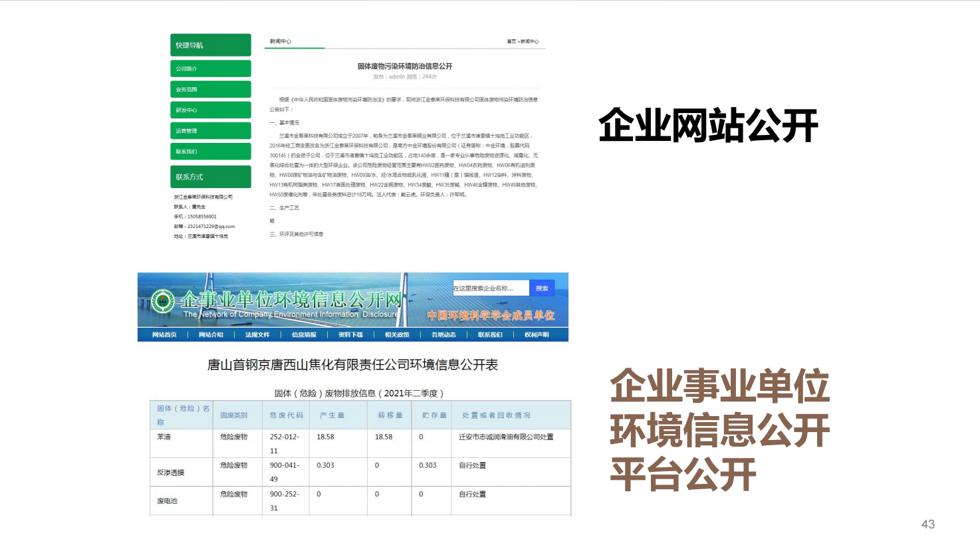Click the 首页 breadcrumb link
The image size is (980, 551).
click(x=511, y=41)
